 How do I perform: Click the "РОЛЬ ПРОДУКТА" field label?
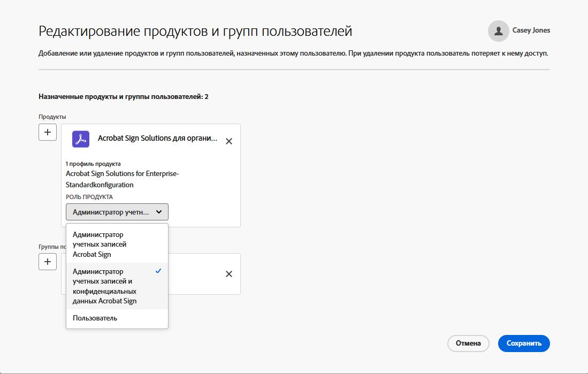click(x=89, y=197)
